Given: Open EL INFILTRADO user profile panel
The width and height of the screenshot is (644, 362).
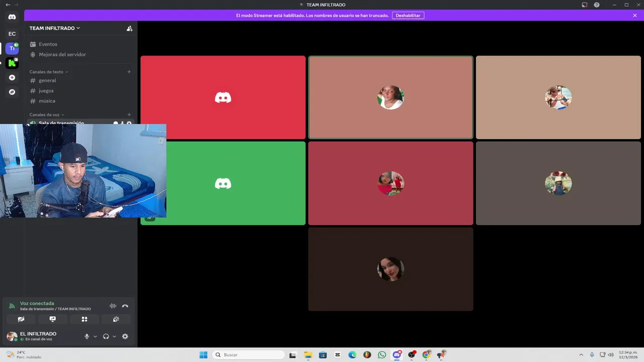Looking at the screenshot, I should point(31,336).
